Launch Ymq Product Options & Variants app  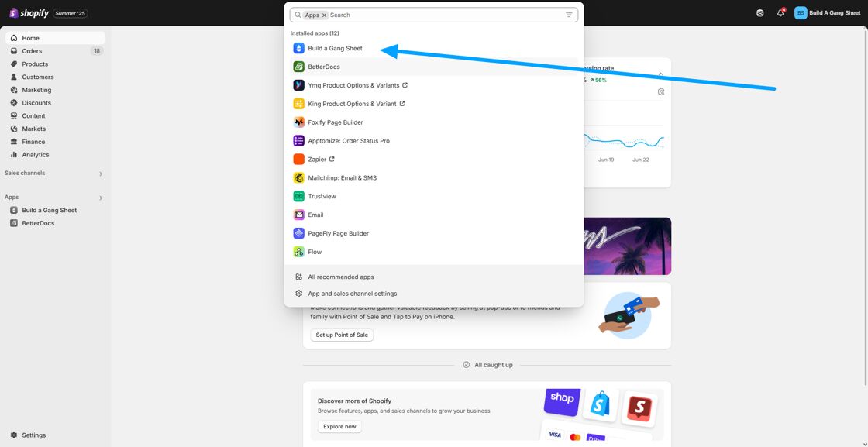point(434,85)
